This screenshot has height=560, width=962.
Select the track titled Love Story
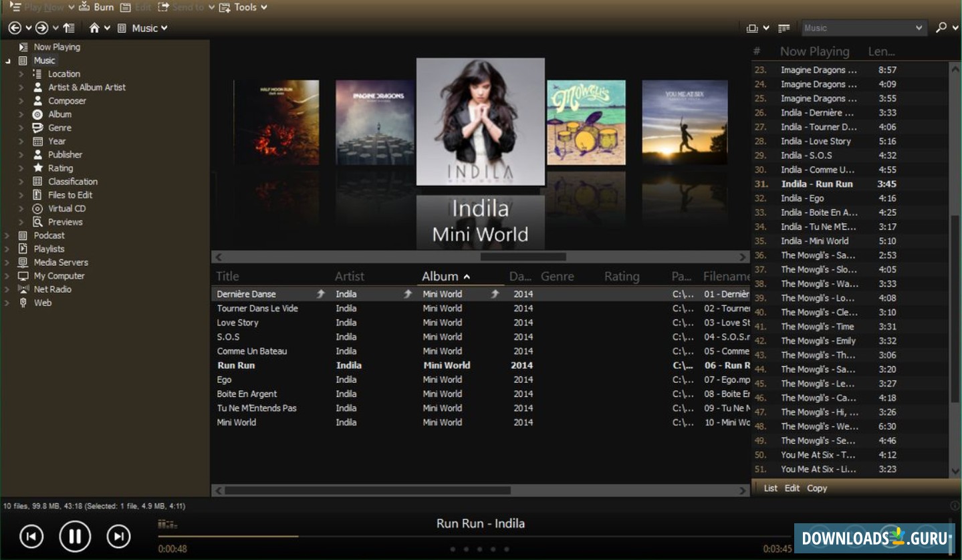237,323
